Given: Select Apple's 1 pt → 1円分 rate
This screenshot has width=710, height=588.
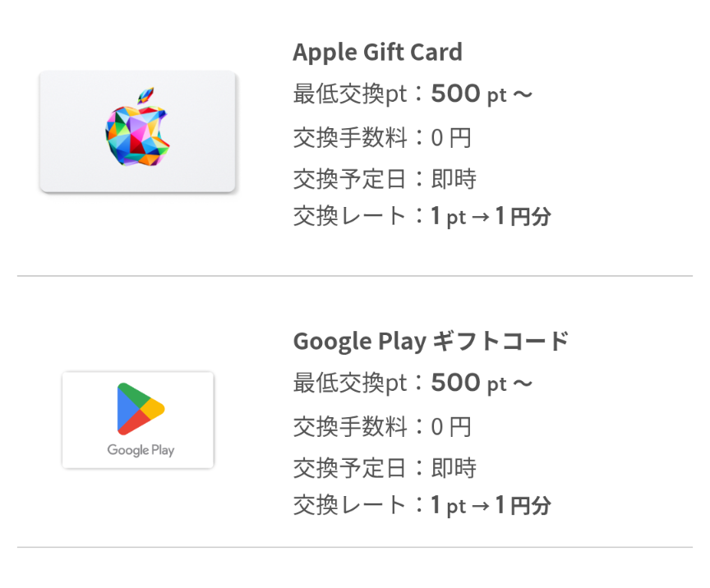Looking at the screenshot, I should [x=491, y=217].
